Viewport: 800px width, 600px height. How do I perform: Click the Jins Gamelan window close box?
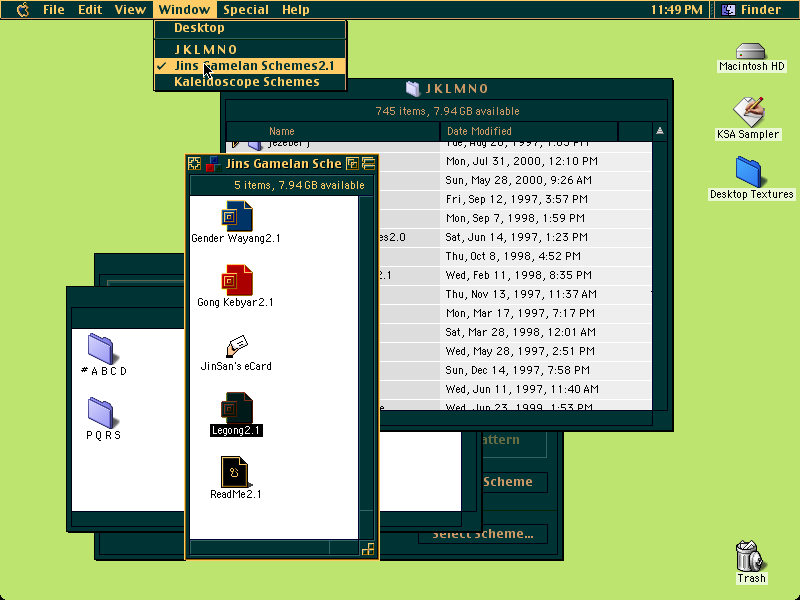coord(194,164)
